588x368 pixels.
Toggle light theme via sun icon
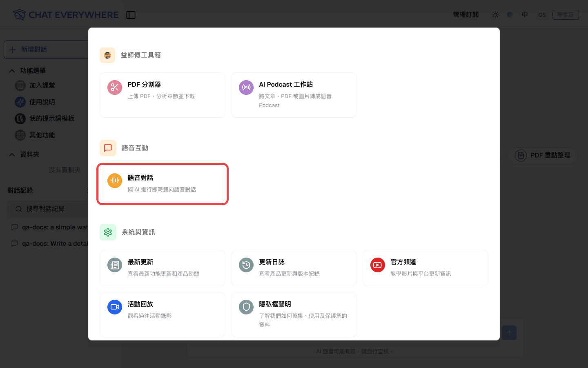click(495, 15)
